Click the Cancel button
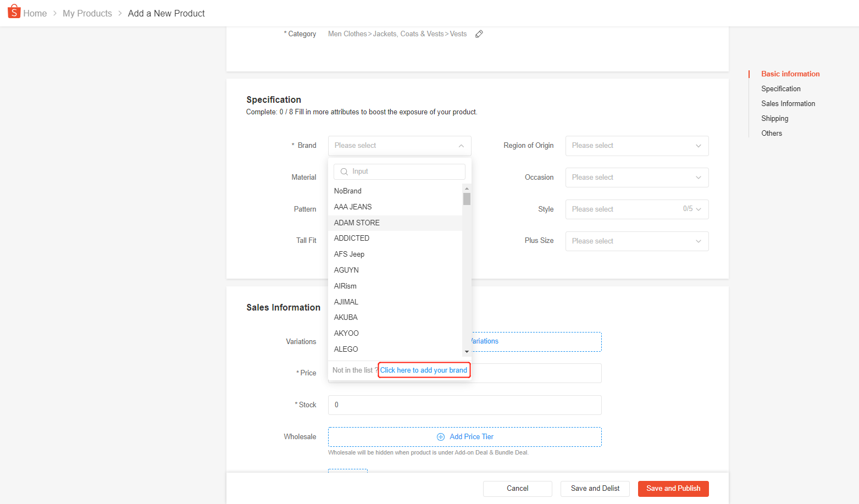The width and height of the screenshot is (859, 504). (518, 489)
